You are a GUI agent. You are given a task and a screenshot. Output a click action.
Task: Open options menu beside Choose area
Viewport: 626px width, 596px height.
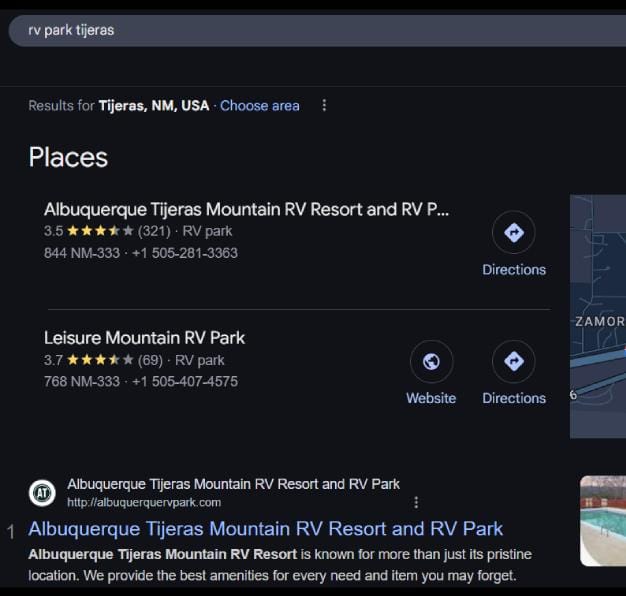click(x=324, y=105)
